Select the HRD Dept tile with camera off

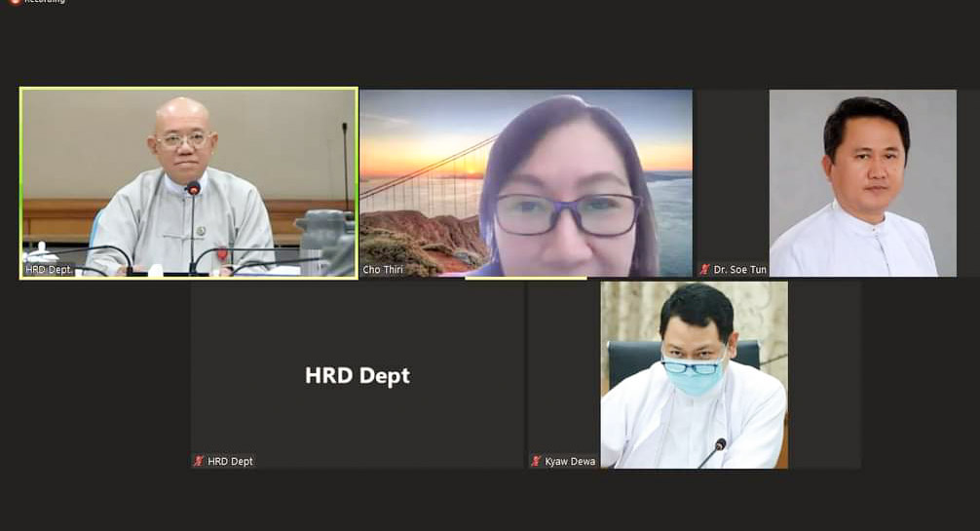click(358, 375)
